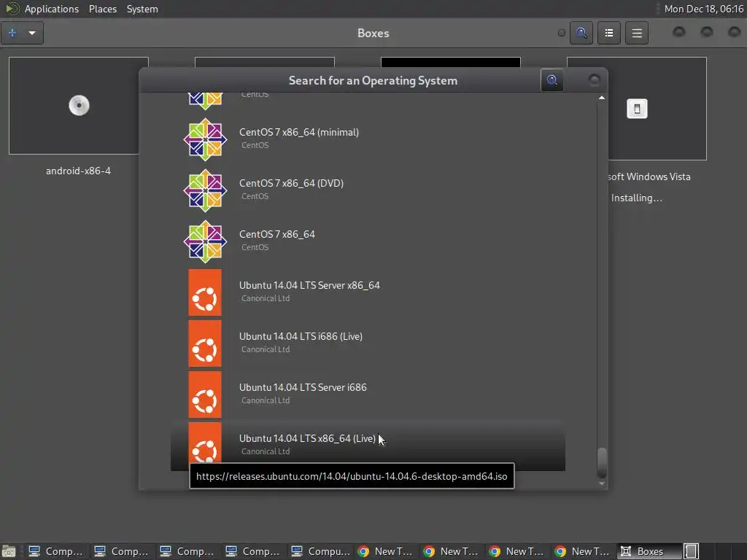Close the Search for an Operating System dialog
Viewport: 747px width, 560px height.
[x=594, y=80]
